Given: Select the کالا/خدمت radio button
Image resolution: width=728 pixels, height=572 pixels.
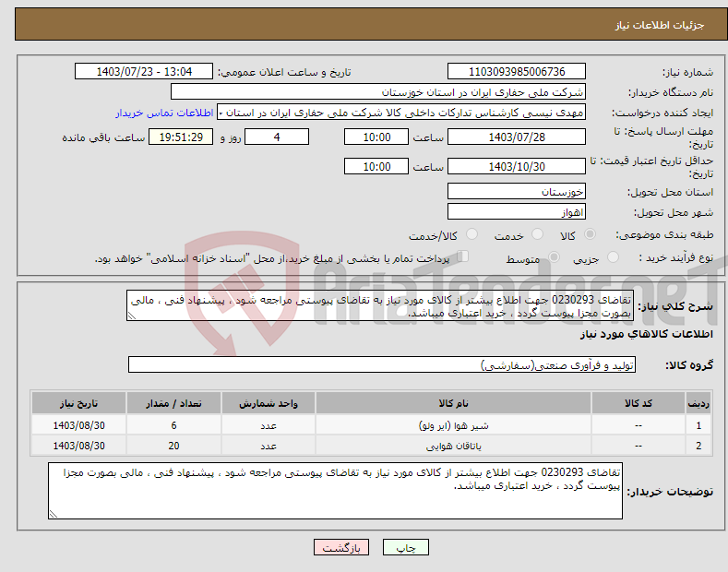Looking at the screenshot, I should [471, 234].
